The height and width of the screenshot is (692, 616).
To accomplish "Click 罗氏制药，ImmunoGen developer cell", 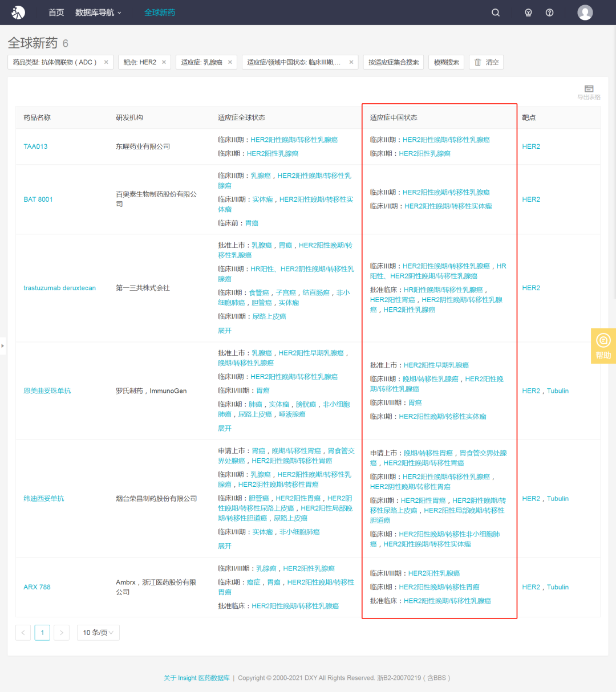I will [x=151, y=391].
